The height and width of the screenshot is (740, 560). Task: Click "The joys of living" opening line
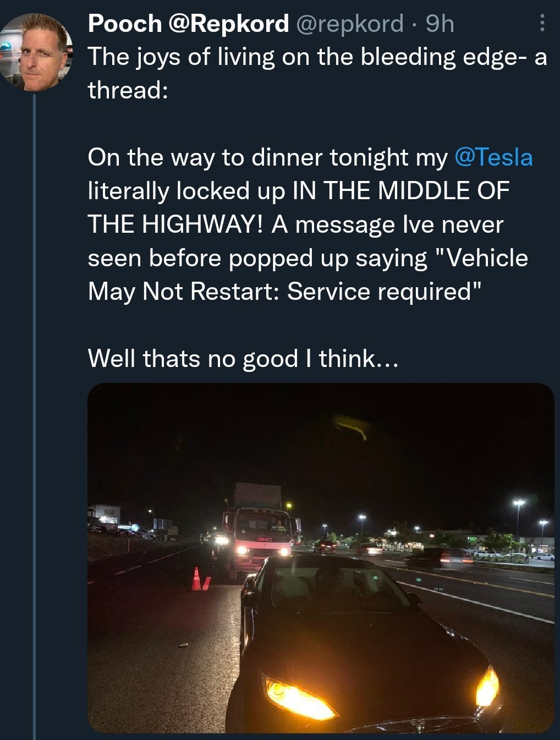[x=182, y=57]
